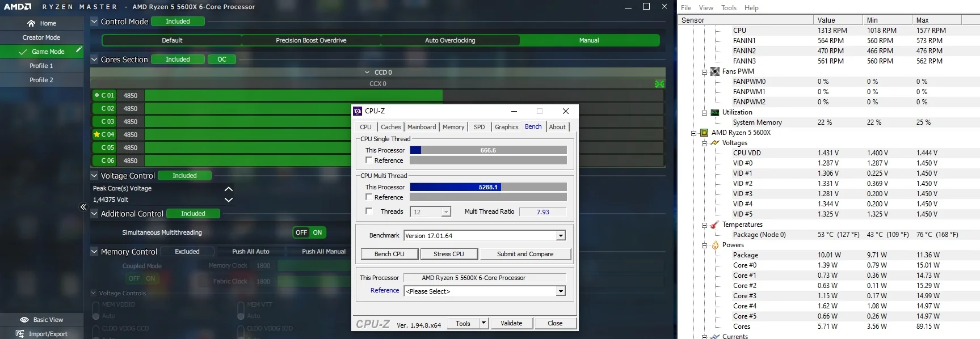Open the Benchmark version dropdown

pyautogui.click(x=561, y=236)
